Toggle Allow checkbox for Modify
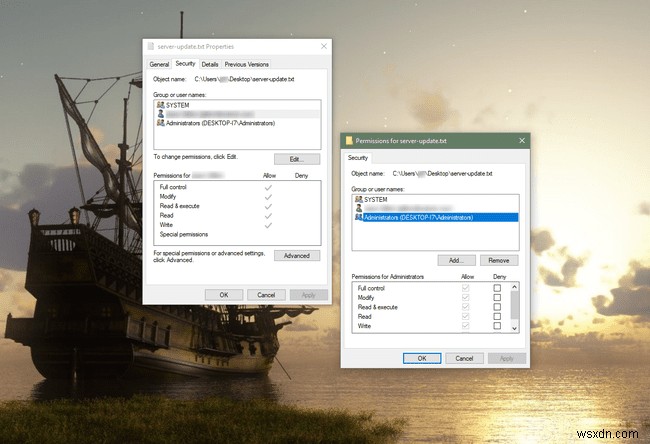The width and height of the screenshot is (650, 444). point(466,297)
